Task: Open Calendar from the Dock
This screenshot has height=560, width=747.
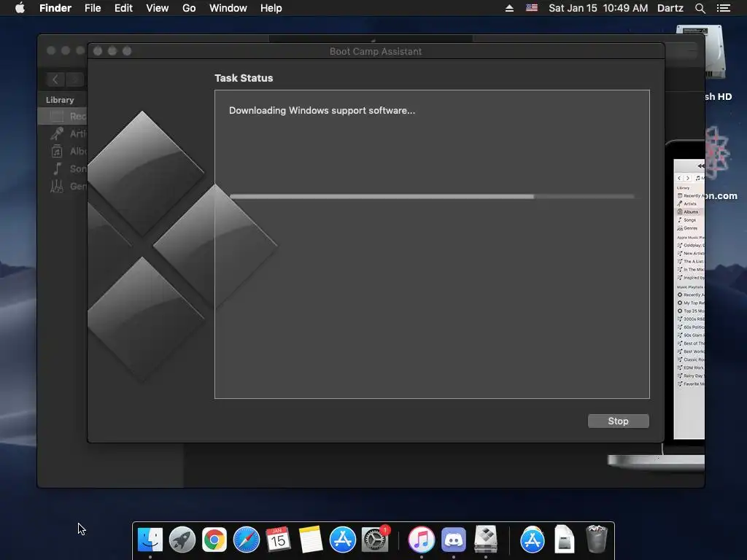Action: (x=278, y=540)
